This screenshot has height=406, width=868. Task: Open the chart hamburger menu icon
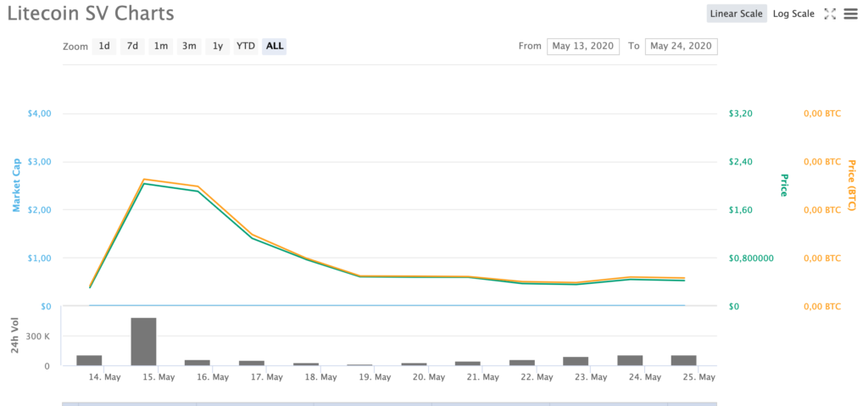tap(850, 14)
